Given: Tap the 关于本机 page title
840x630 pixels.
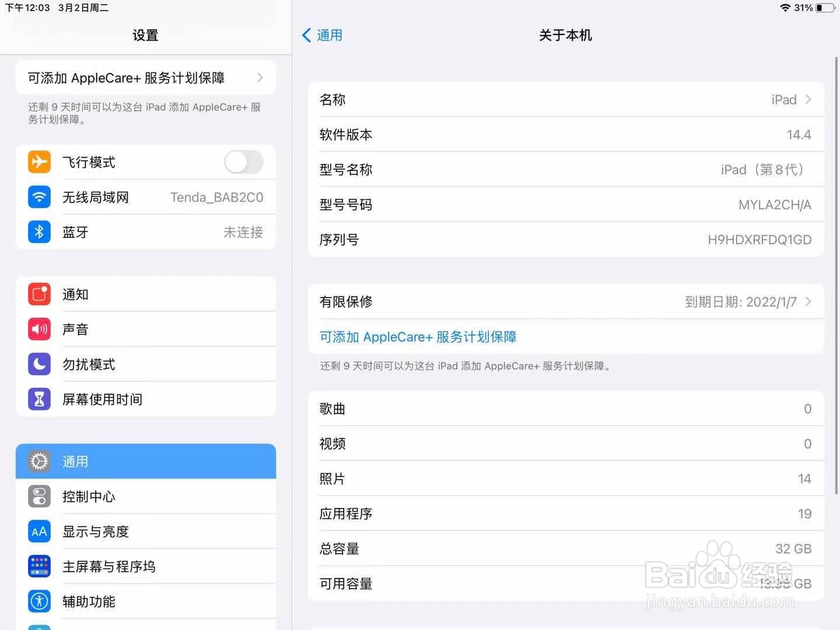Looking at the screenshot, I should (565, 35).
